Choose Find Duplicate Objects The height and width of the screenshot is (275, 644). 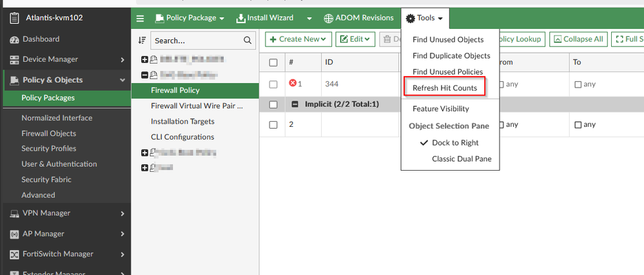pyautogui.click(x=451, y=56)
